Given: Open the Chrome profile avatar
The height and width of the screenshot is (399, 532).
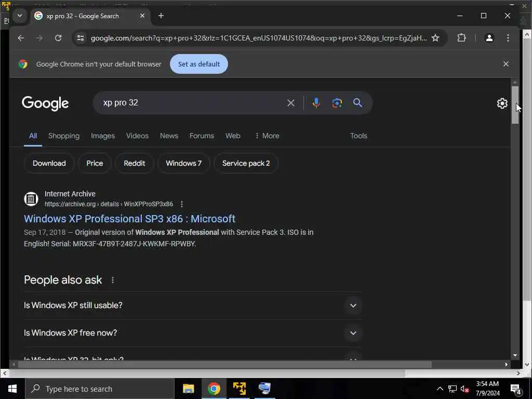Looking at the screenshot, I should [489, 38].
